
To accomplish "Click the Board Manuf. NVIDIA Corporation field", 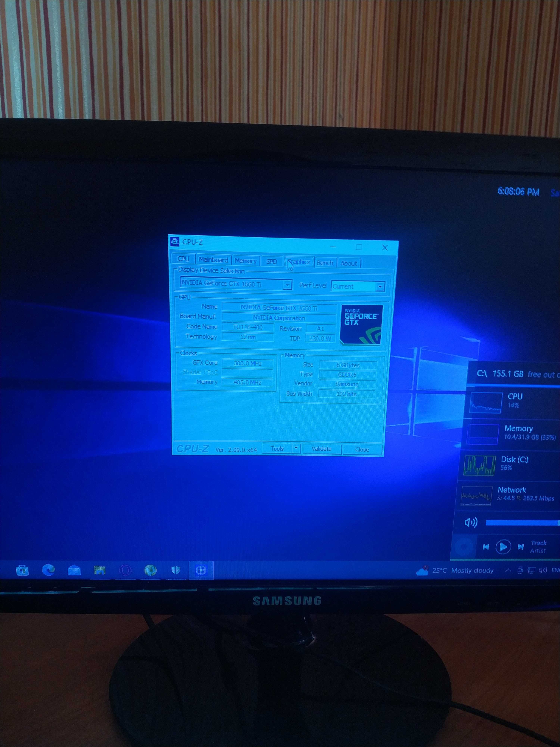I will (x=279, y=318).
